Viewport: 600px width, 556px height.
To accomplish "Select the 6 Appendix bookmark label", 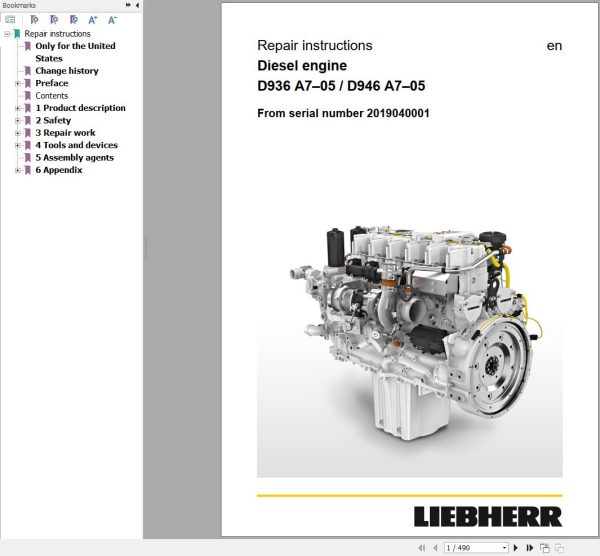I will coord(59,170).
